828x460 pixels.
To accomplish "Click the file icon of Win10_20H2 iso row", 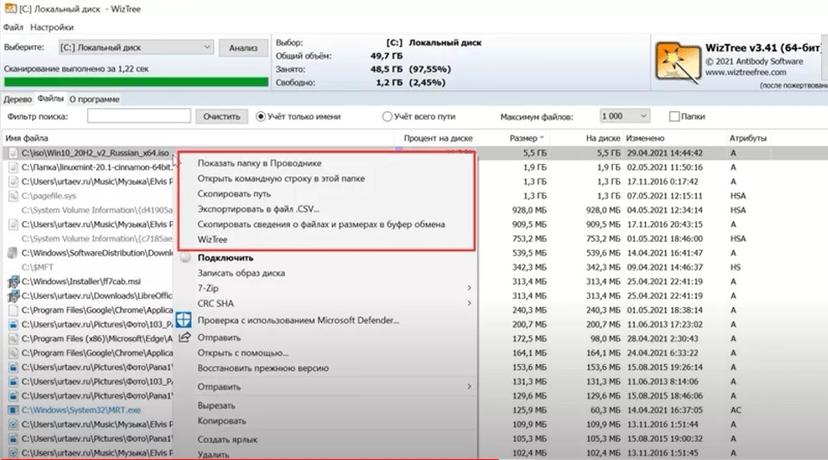I will [13, 153].
